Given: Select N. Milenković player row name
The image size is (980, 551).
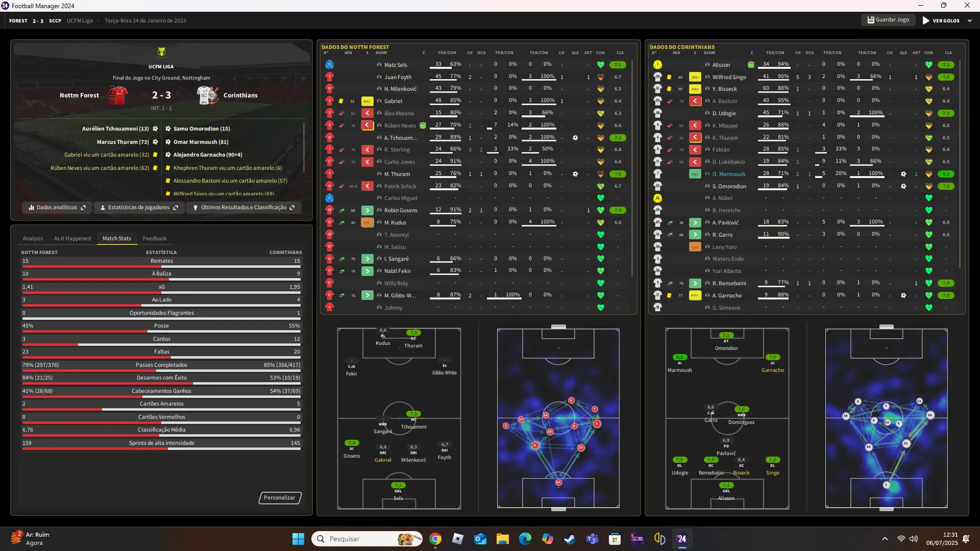Looking at the screenshot, I should [x=400, y=89].
